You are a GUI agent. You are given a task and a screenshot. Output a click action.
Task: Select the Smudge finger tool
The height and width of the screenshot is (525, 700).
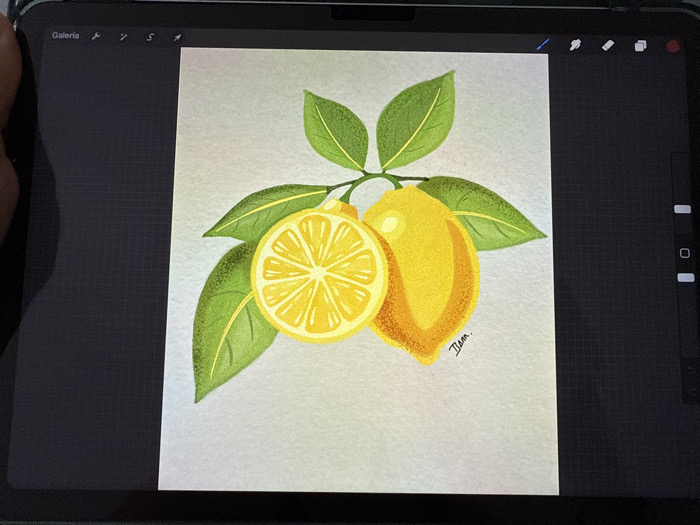click(575, 45)
